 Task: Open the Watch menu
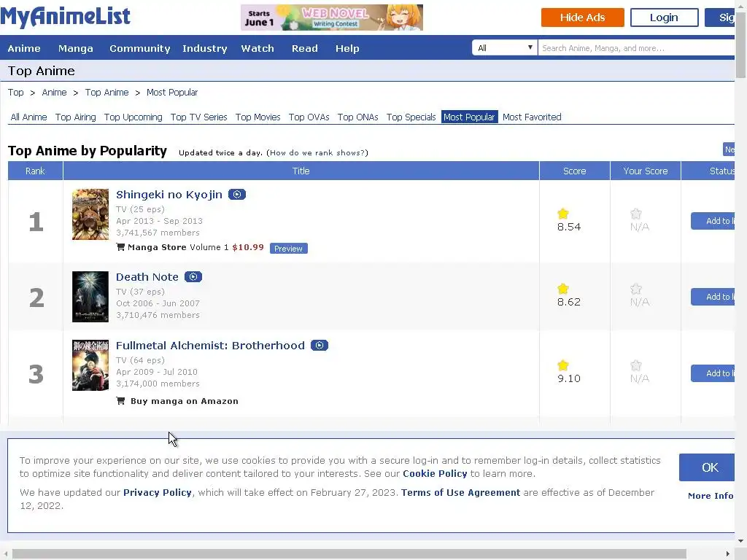click(x=258, y=48)
